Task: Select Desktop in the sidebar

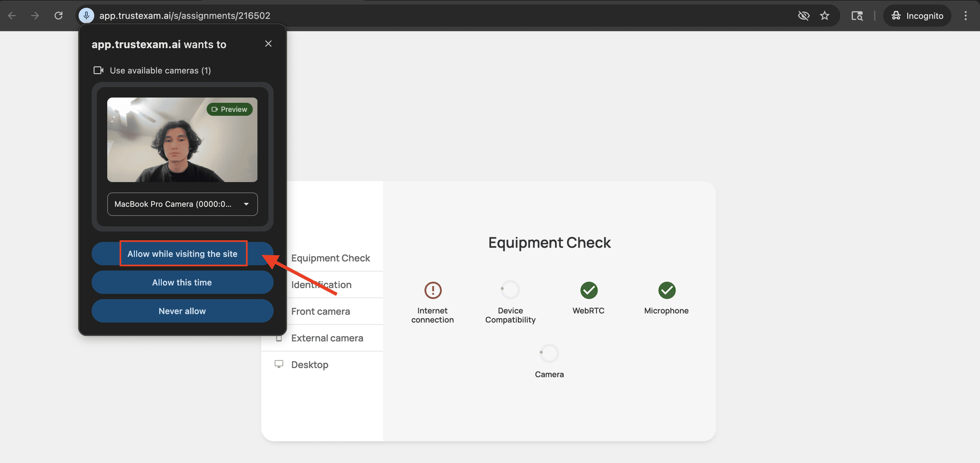Action: coord(322,365)
